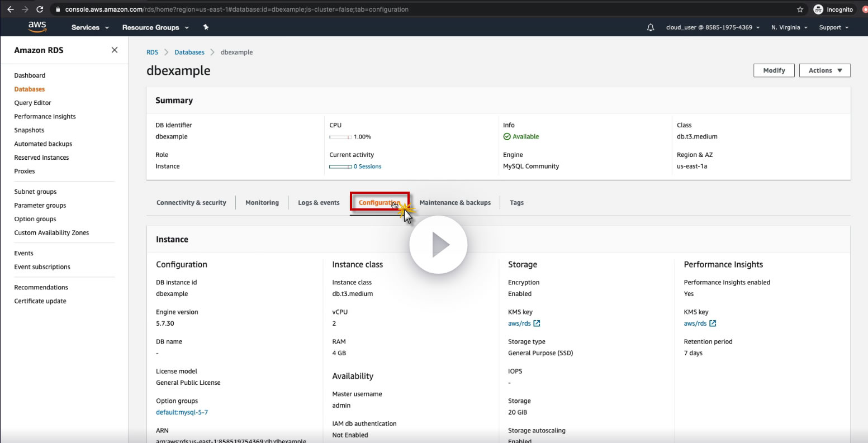The image size is (868, 443).
Task: Click the Modify button
Action: coord(774,70)
